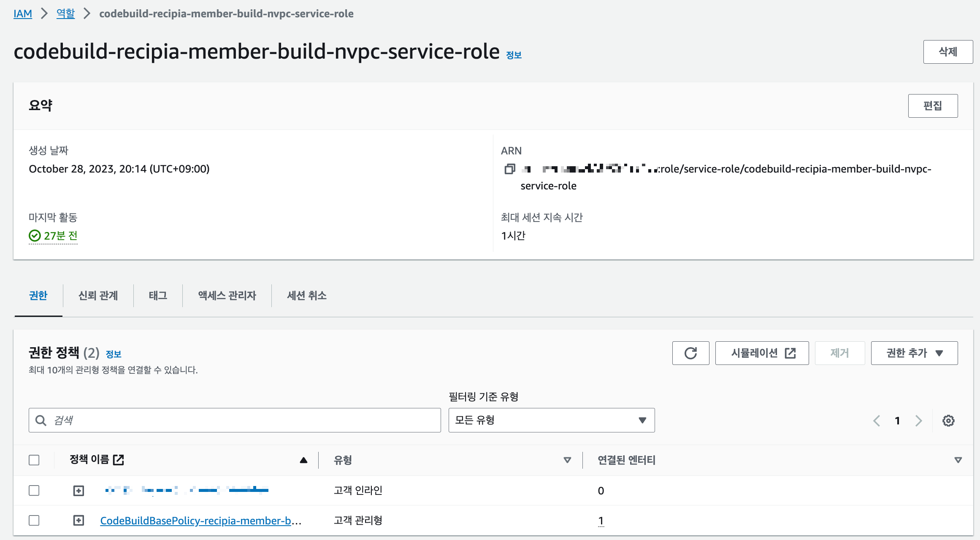This screenshot has height=540, width=980.
Task: Click the 편집 button in summary
Action: (932, 106)
